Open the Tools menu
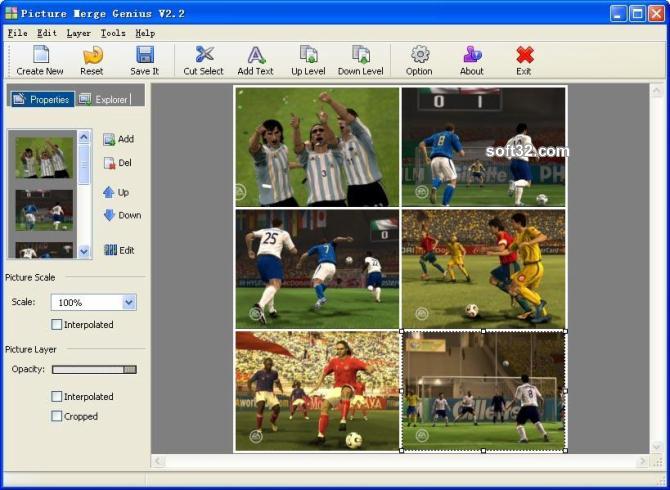This screenshot has height=490, width=670. point(113,33)
